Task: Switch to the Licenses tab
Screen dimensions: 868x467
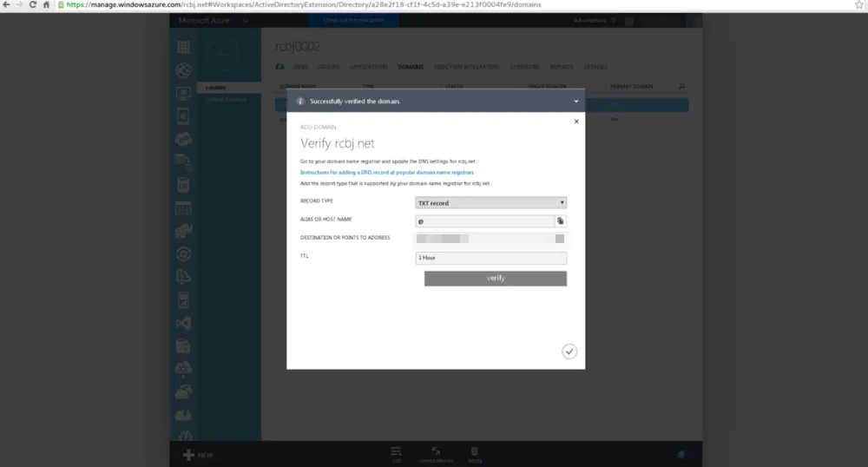Action: coord(595,67)
